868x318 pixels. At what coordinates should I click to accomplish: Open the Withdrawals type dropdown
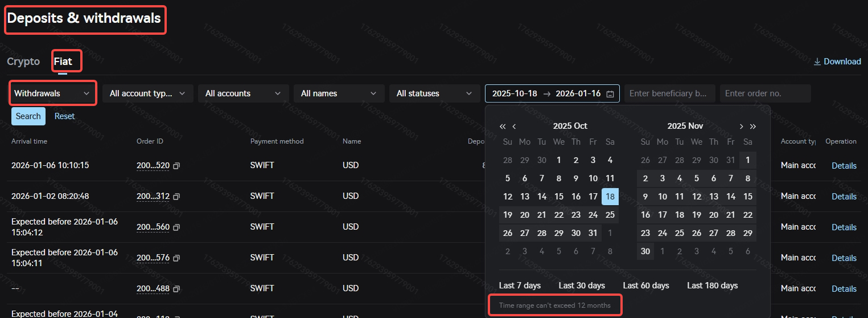point(52,93)
